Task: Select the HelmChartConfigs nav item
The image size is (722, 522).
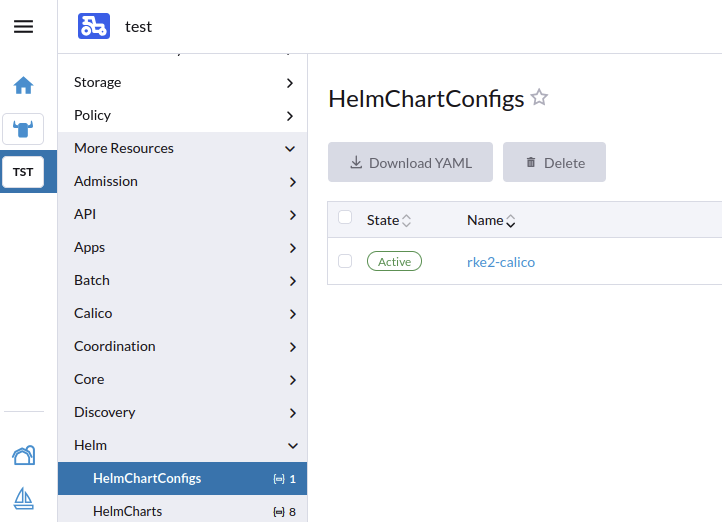Action: 182,479
